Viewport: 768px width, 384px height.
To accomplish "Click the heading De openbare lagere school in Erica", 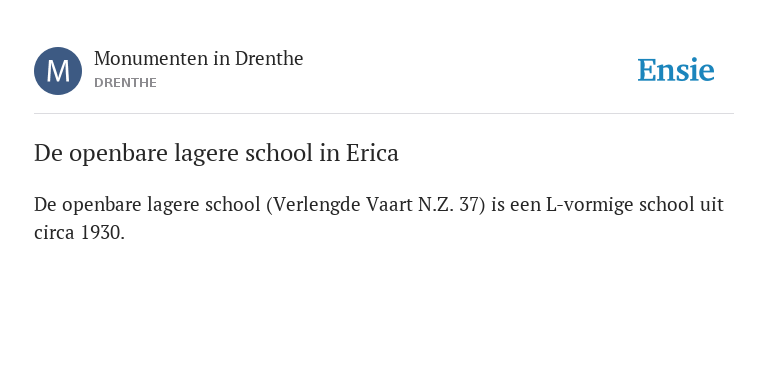I will (216, 154).
